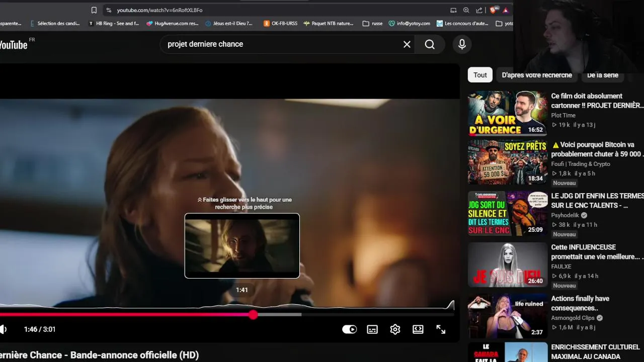
Task: Toggle mute with the volume icon
Action: click(x=4, y=329)
